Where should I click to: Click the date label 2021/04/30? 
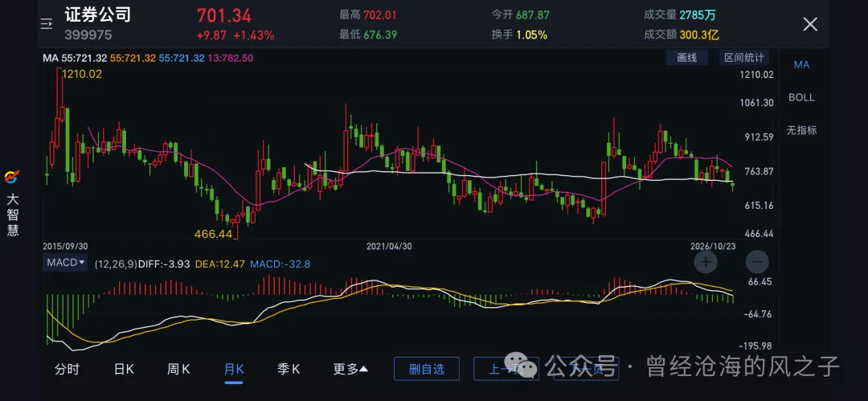[x=389, y=246]
